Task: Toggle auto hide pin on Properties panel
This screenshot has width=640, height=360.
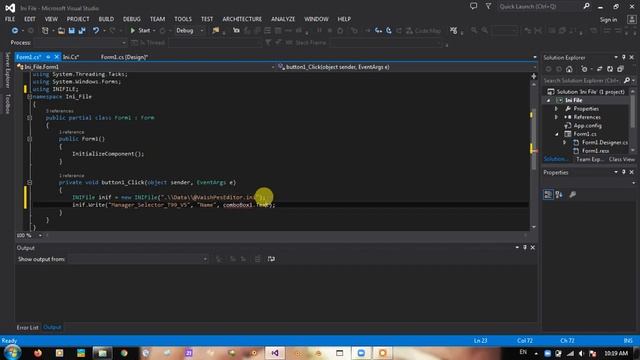Action: coord(624,172)
